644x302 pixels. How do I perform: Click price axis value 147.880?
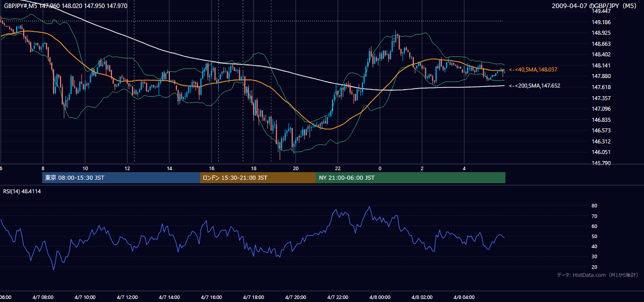[x=601, y=76]
